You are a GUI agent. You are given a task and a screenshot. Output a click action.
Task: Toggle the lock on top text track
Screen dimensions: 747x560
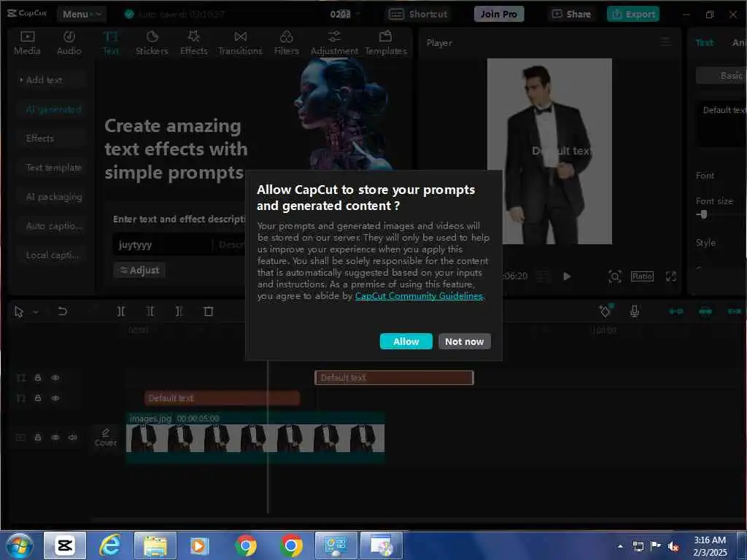(38, 378)
